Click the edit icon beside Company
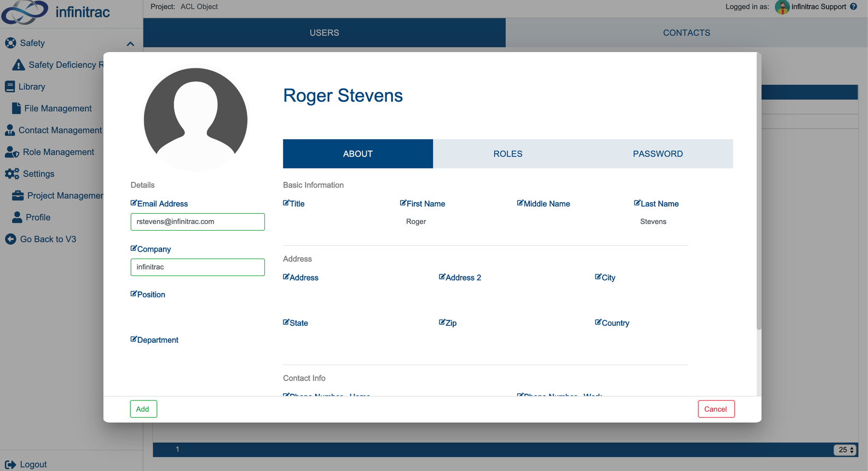The height and width of the screenshot is (471, 868). coord(134,249)
